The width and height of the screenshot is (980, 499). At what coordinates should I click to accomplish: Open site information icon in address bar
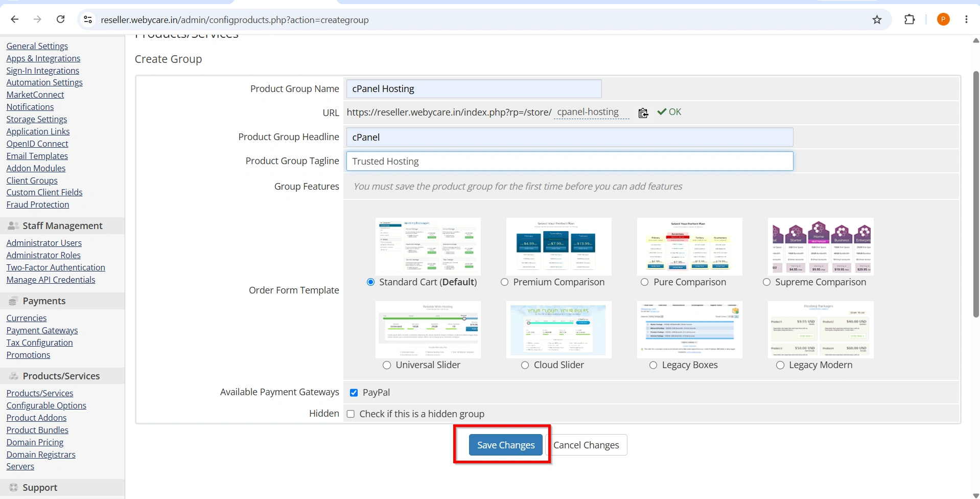[x=88, y=19]
